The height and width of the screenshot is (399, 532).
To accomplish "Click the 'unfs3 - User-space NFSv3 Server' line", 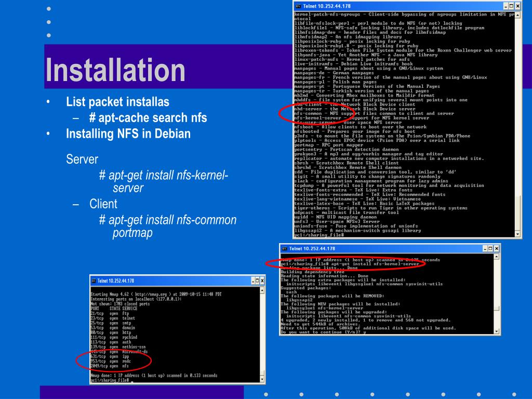I will click(x=337, y=221).
